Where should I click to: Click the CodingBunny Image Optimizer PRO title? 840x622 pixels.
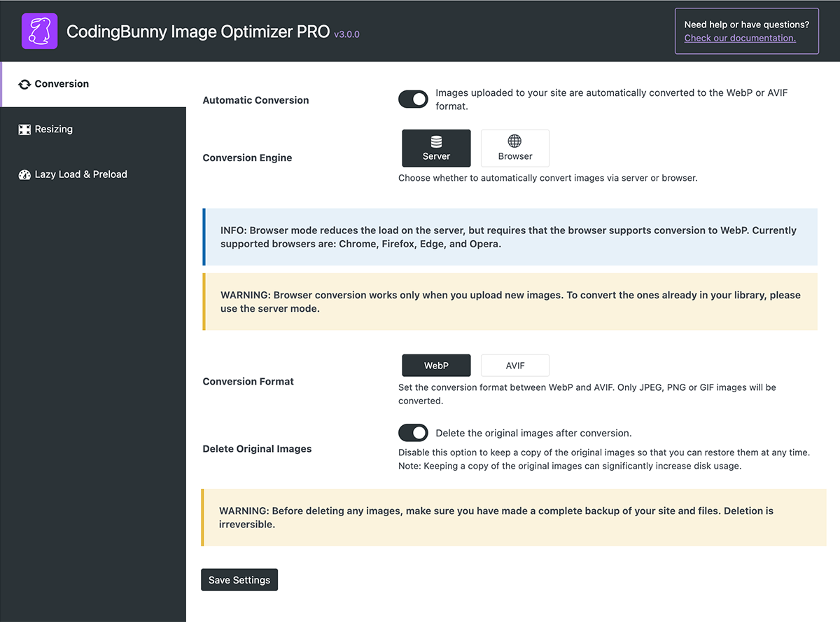[197, 32]
